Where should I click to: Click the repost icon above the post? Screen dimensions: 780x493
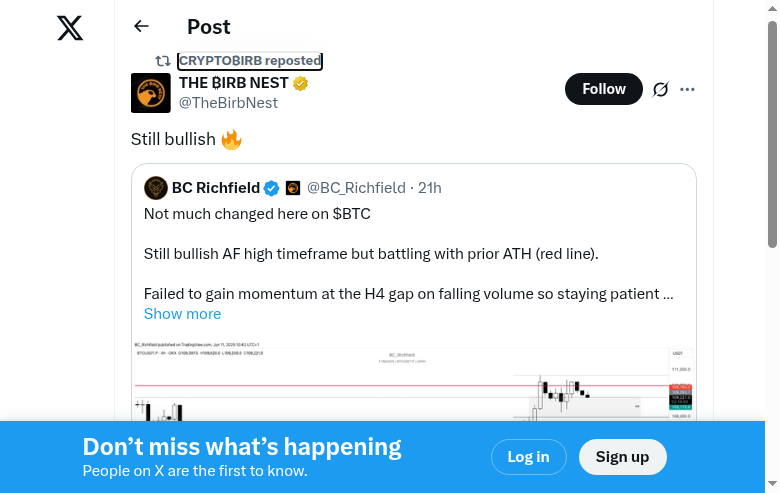click(x=162, y=61)
